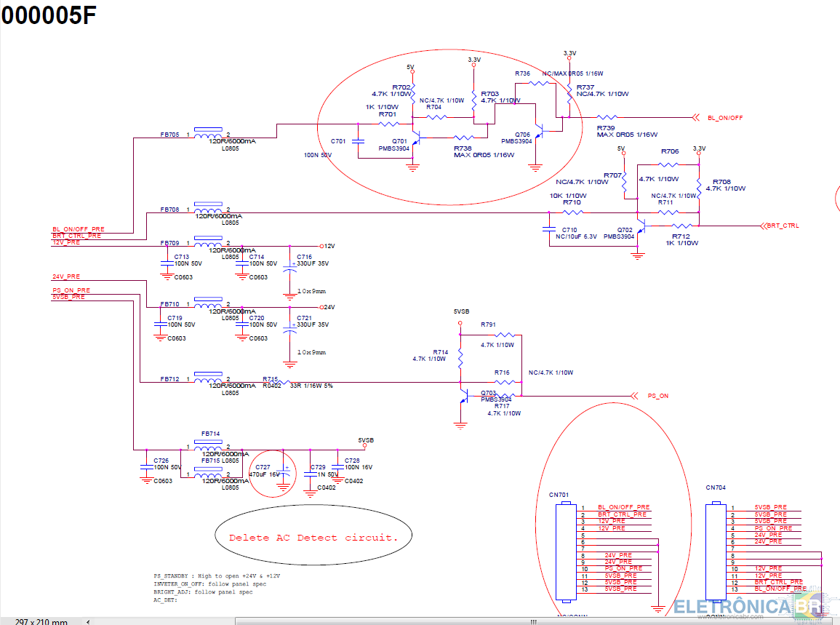Click the 000005F page heading
Viewport: 840px width, 625px height.
tap(49, 15)
